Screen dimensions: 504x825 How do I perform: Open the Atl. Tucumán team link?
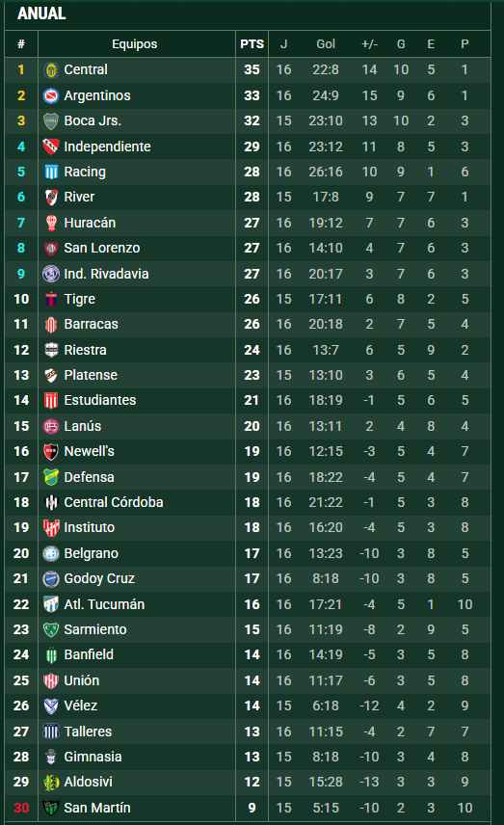(104, 604)
